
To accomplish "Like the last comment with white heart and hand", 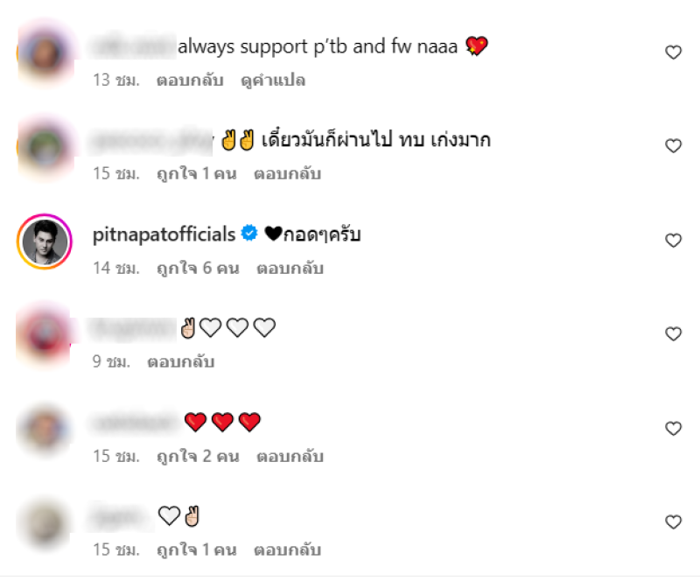I will click(x=673, y=521).
